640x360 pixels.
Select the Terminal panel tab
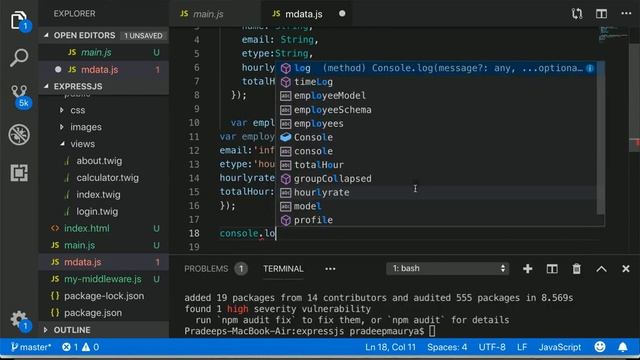point(283,269)
